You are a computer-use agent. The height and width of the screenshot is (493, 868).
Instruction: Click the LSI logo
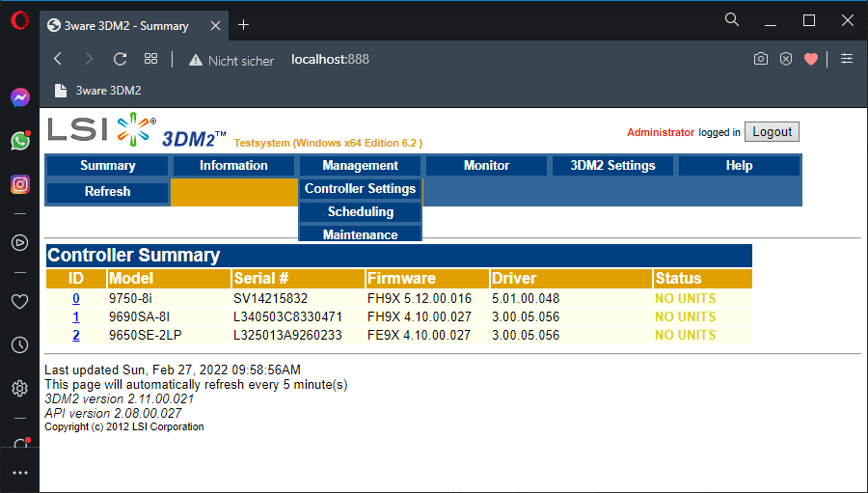tap(102, 129)
